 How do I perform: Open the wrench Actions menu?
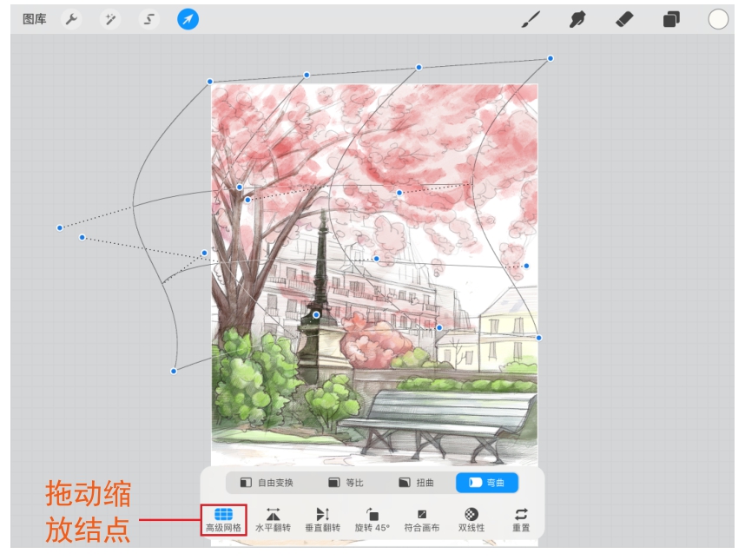[71, 19]
